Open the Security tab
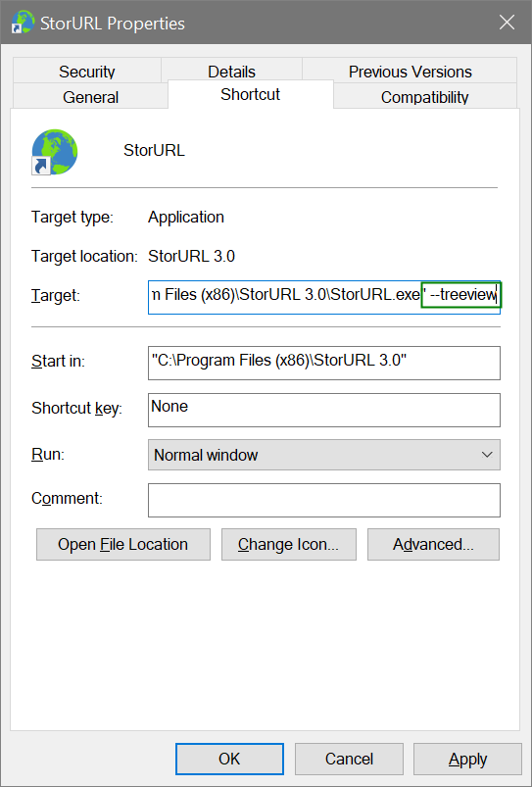This screenshot has width=532, height=787. click(x=87, y=72)
